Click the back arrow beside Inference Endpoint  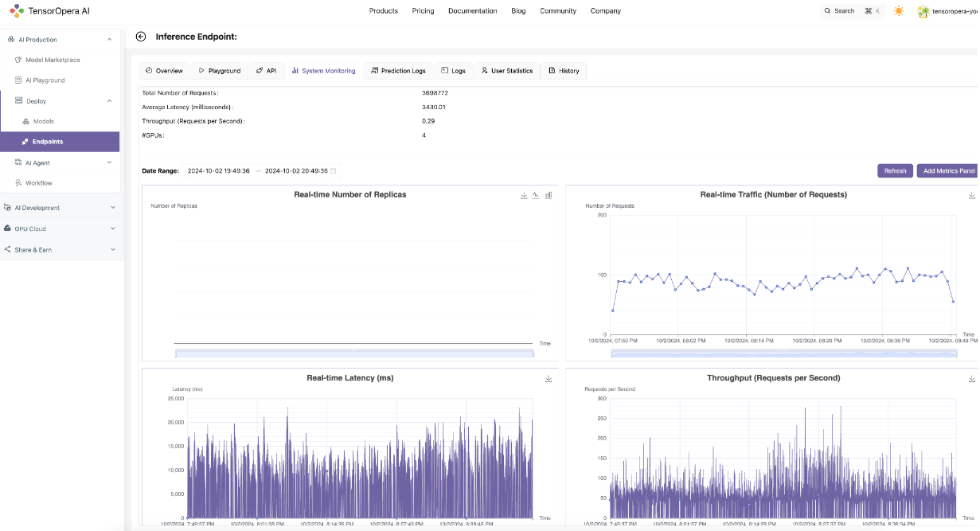(x=140, y=36)
